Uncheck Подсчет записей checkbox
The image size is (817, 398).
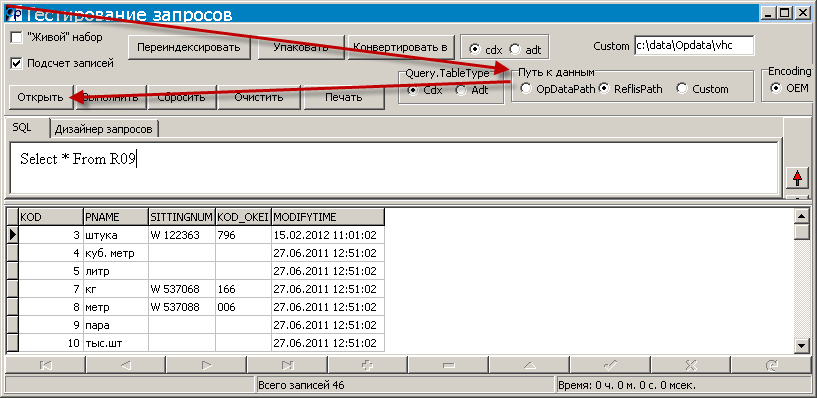pyautogui.click(x=17, y=63)
